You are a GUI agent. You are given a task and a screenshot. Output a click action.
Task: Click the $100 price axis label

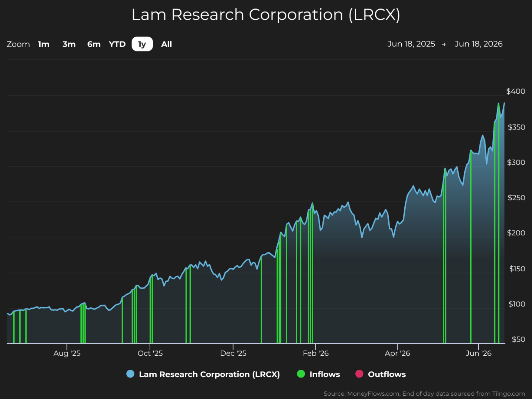pyautogui.click(x=517, y=304)
